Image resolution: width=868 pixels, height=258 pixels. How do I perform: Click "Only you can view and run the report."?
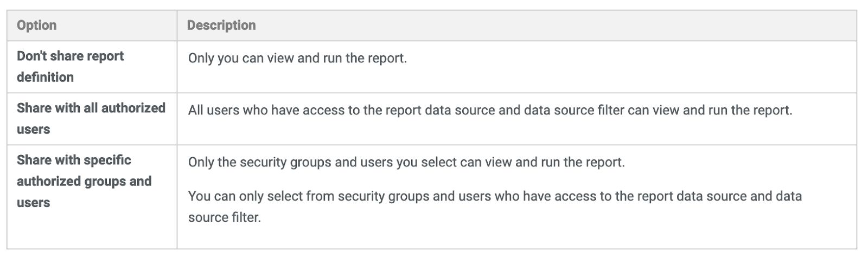pos(297,58)
